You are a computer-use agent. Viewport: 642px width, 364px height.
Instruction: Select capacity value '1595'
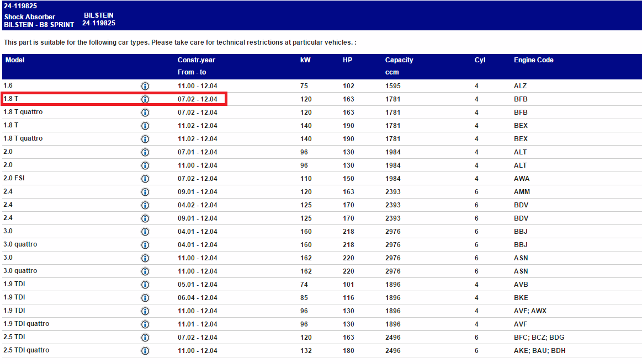click(x=392, y=86)
